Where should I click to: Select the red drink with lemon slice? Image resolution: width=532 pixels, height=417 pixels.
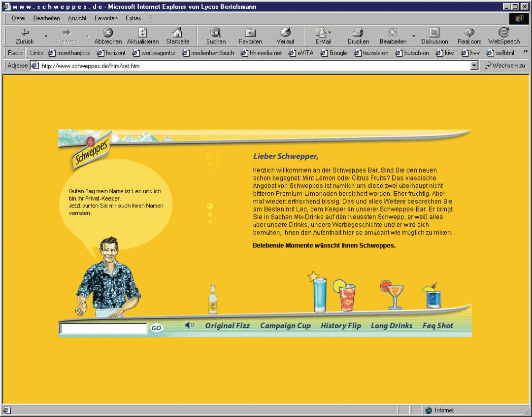(x=345, y=295)
